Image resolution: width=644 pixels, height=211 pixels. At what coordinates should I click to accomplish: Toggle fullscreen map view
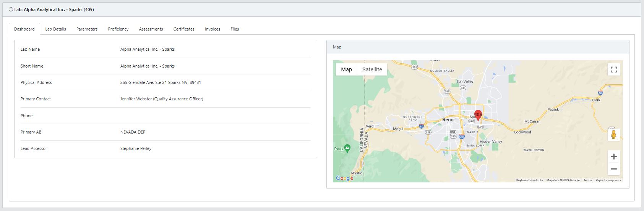(x=614, y=69)
